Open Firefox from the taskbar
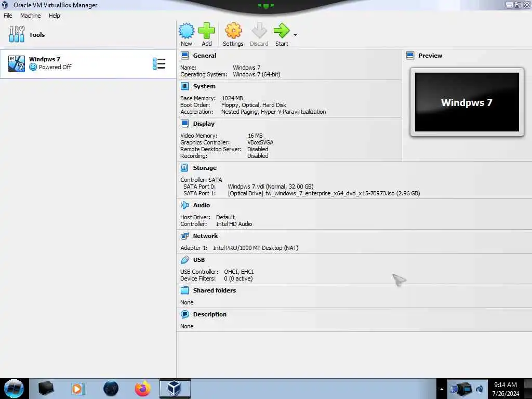Screen dimensions: 532x399 (142, 389)
